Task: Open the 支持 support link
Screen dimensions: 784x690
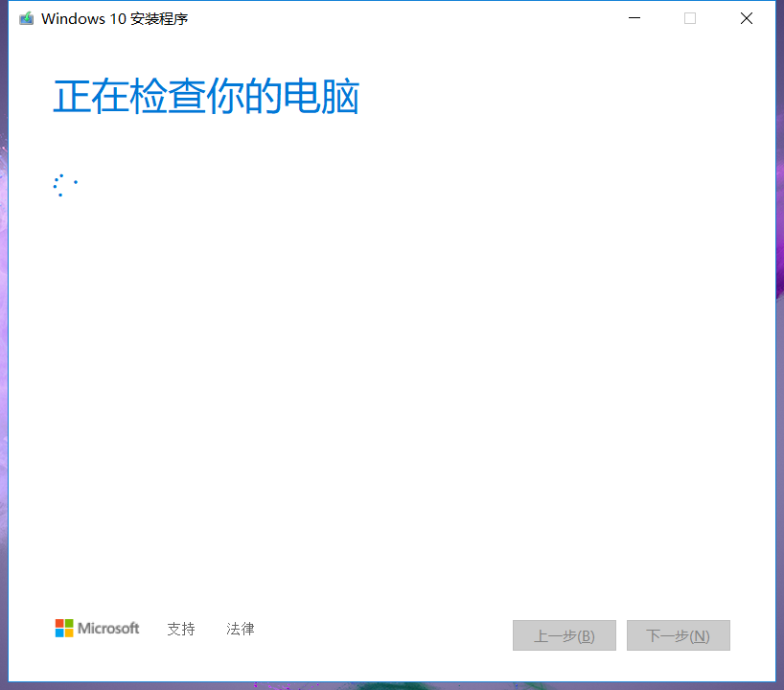Action: [x=181, y=629]
